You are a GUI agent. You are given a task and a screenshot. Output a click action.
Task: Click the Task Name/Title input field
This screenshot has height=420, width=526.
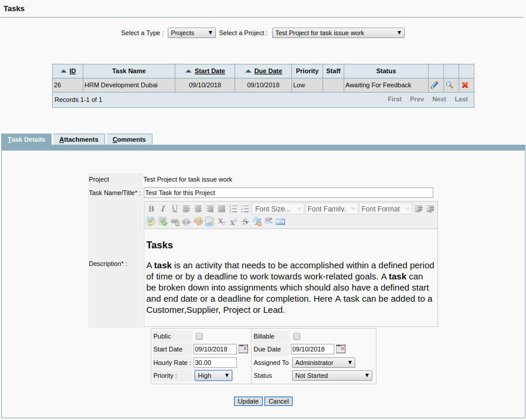[288, 193]
